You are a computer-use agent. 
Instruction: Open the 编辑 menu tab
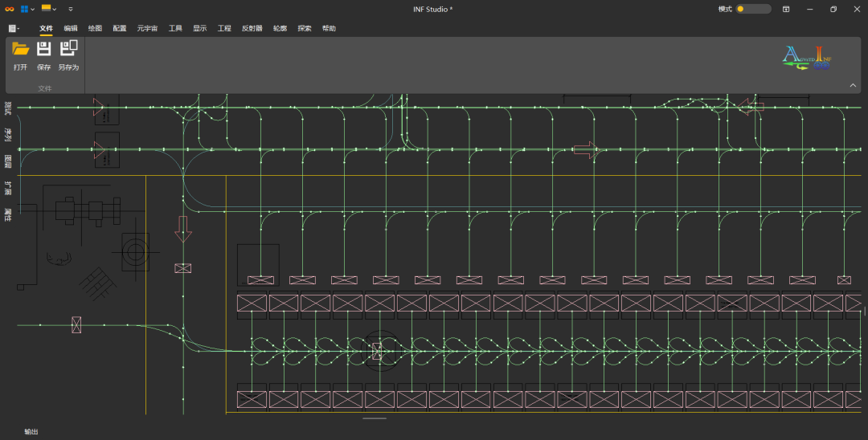(x=71, y=28)
